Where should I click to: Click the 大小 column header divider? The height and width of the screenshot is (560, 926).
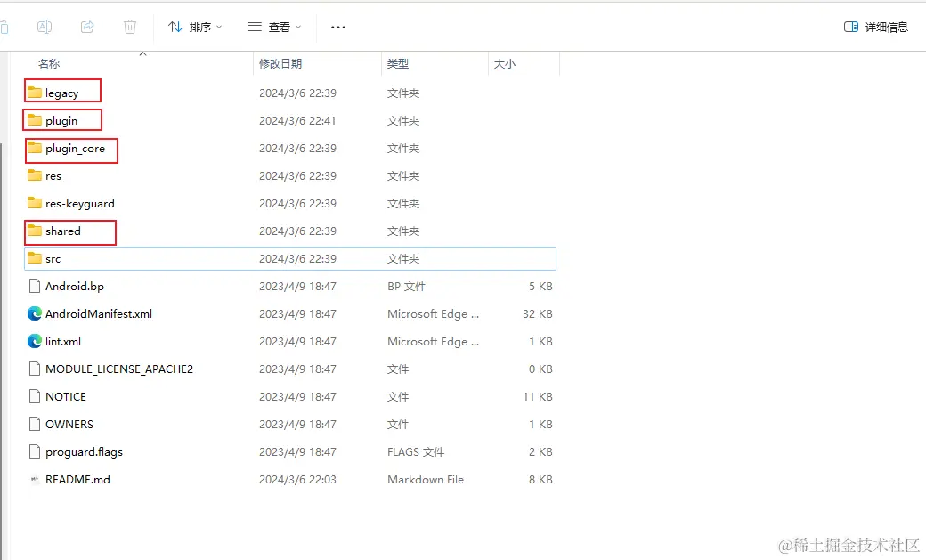tap(559, 63)
